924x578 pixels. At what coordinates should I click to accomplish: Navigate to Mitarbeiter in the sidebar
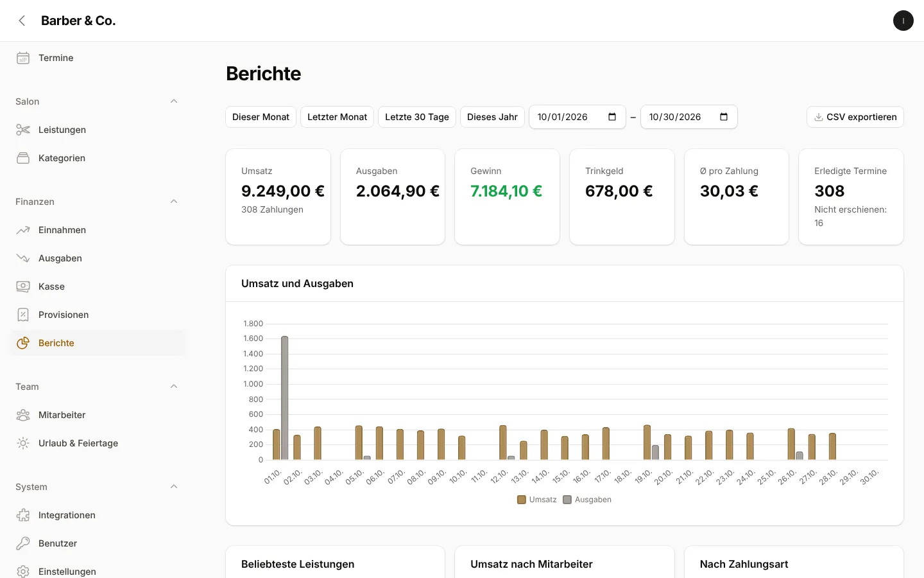(98, 415)
